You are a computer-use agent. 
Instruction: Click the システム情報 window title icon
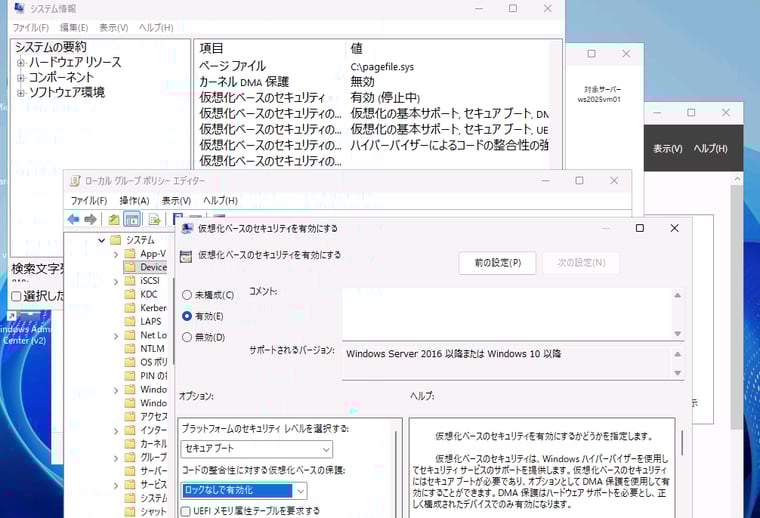19,8
